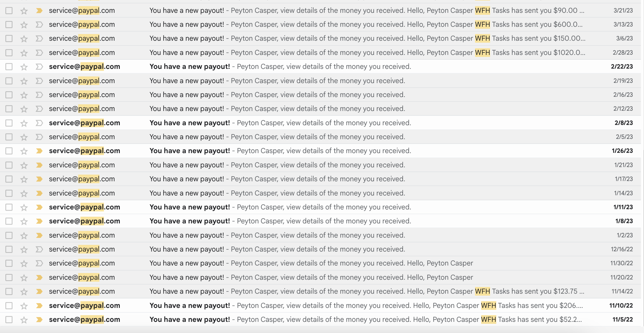Open the $600 payout email from 3/13/23
This screenshot has height=333, width=644.
(307, 25)
